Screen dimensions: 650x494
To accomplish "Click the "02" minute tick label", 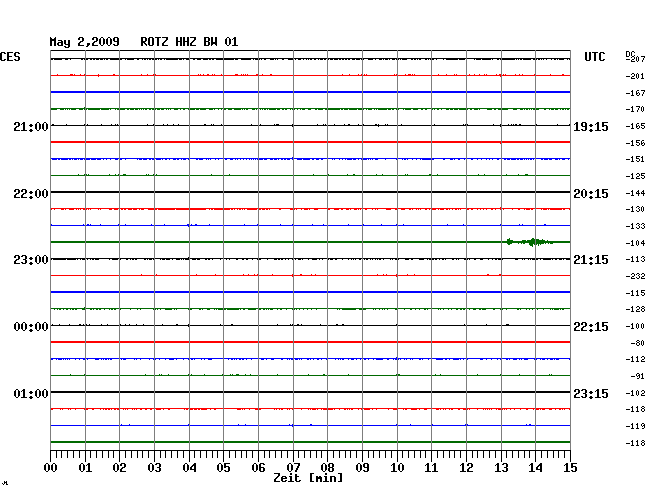I will (x=119, y=468).
